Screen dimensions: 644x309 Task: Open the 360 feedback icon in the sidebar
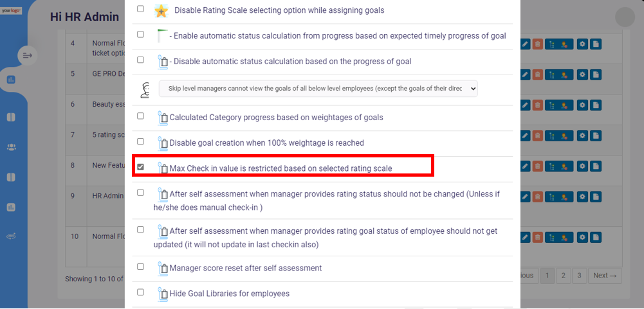pyautogui.click(x=11, y=236)
